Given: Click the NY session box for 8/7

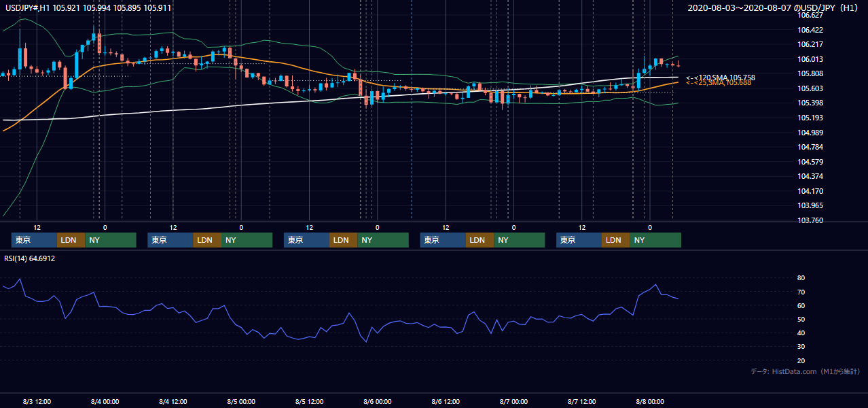Looking at the screenshot, I should point(655,240).
